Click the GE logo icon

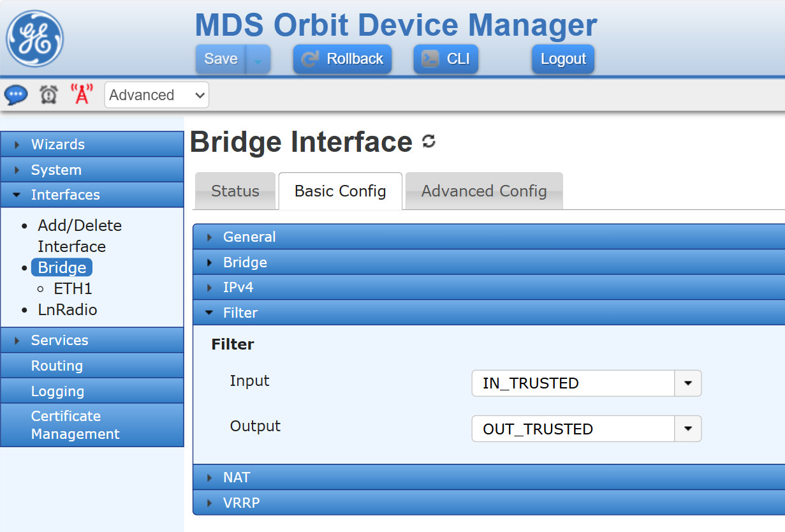pos(35,38)
